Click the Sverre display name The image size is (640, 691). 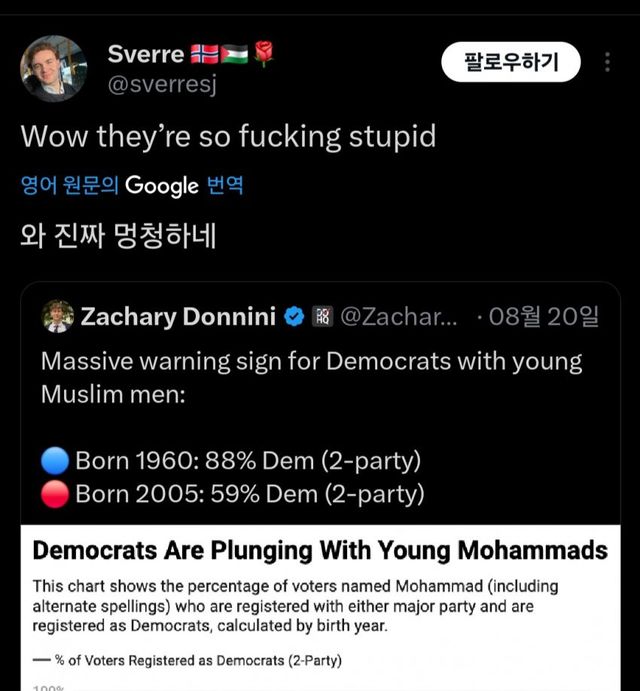point(146,54)
